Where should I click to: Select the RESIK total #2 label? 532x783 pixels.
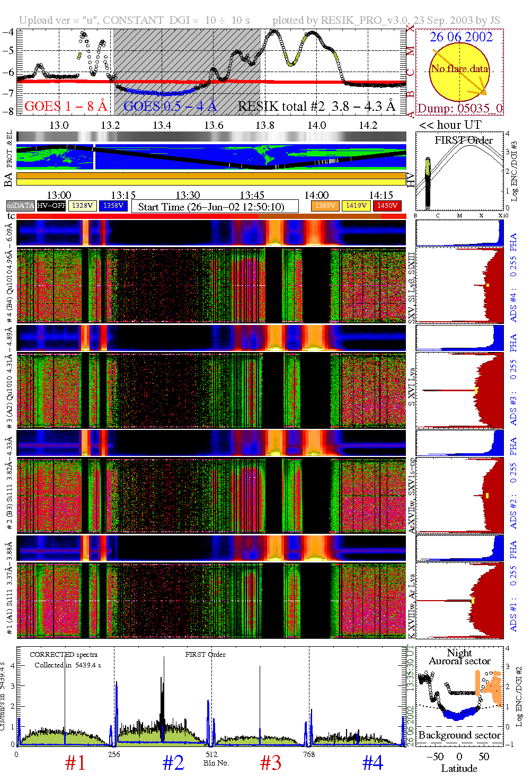[x=316, y=107]
